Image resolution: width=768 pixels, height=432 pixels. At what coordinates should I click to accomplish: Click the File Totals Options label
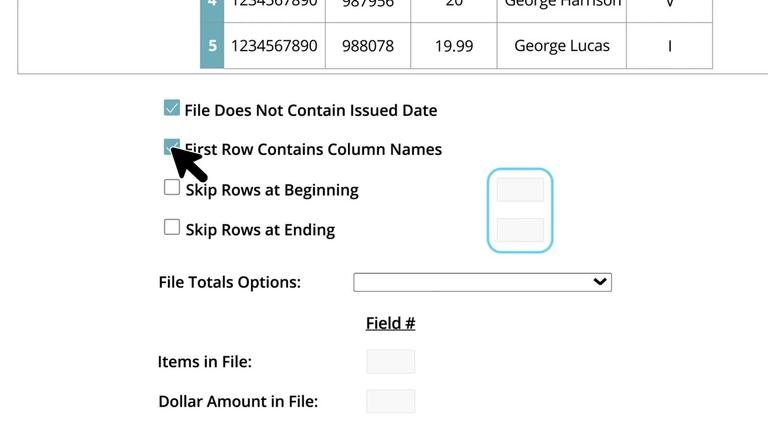(229, 282)
